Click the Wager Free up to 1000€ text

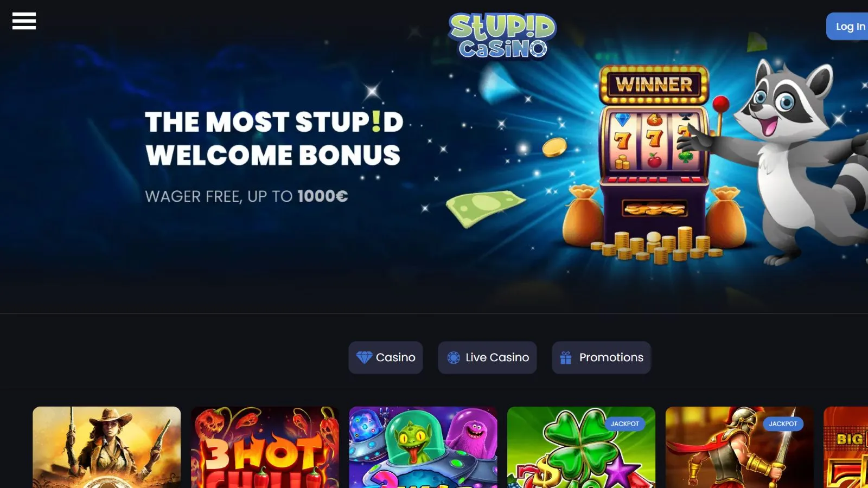click(x=246, y=196)
